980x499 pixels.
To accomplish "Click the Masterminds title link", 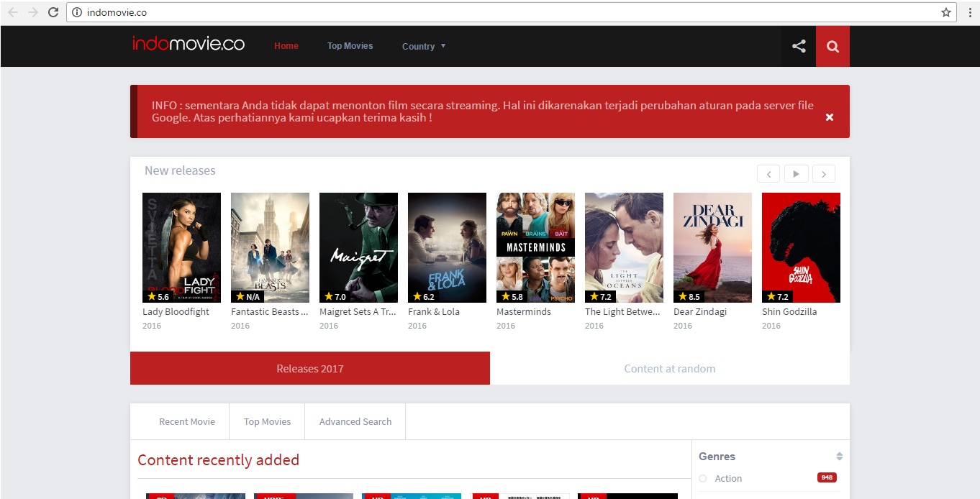I will pyautogui.click(x=524, y=312).
